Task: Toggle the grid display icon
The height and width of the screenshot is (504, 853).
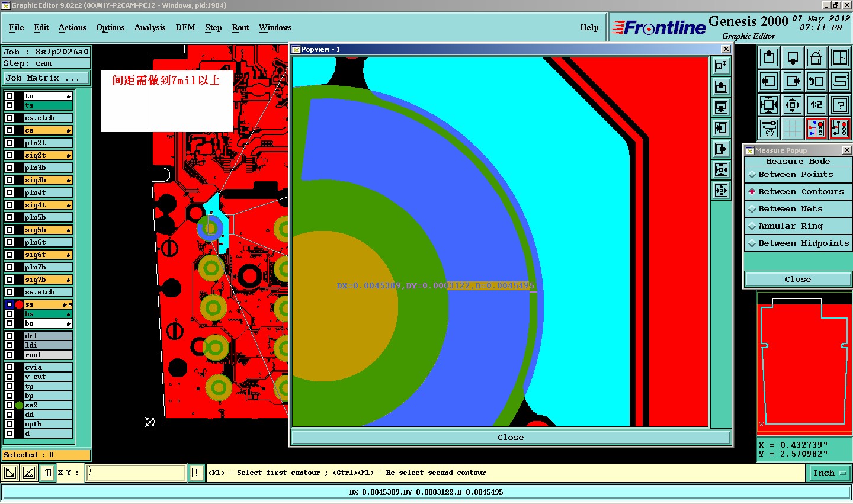Action: [x=793, y=128]
